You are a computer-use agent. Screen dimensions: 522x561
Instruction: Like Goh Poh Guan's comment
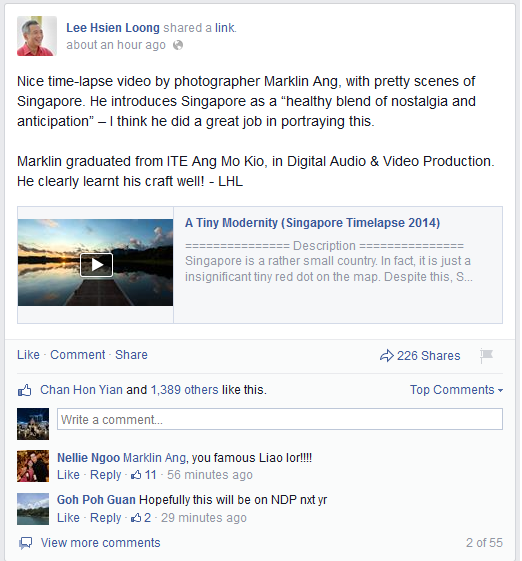[68, 518]
